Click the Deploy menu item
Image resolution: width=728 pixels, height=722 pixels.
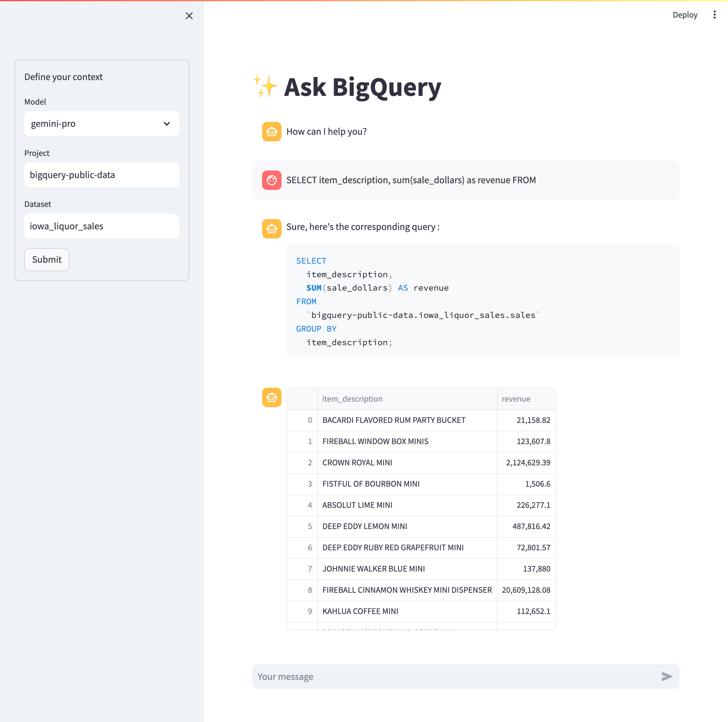click(x=685, y=15)
